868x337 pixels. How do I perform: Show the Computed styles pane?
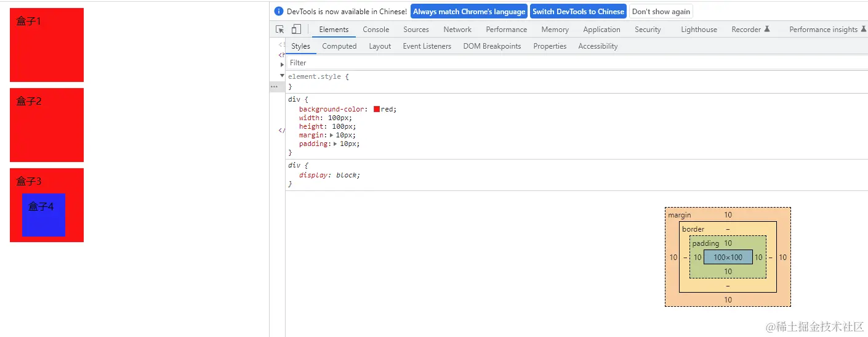point(339,46)
